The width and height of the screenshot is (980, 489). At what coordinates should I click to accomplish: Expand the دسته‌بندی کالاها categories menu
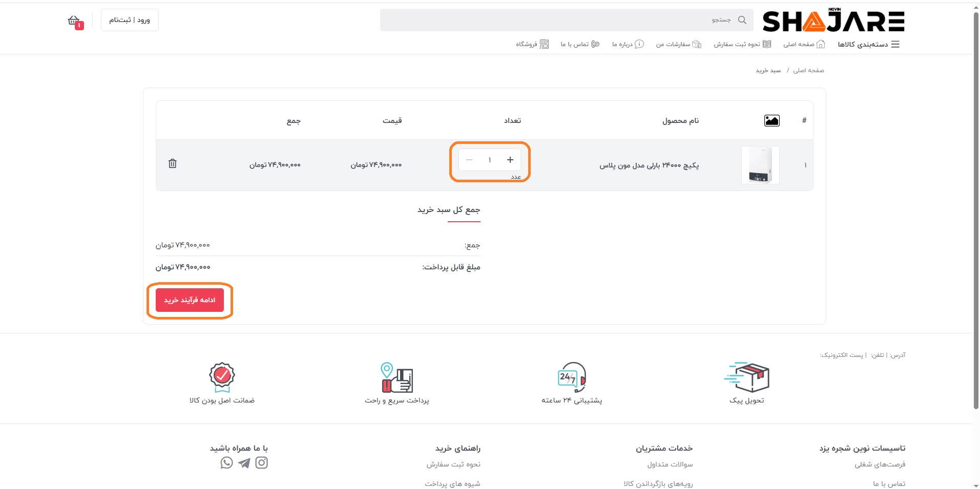(x=868, y=45)
